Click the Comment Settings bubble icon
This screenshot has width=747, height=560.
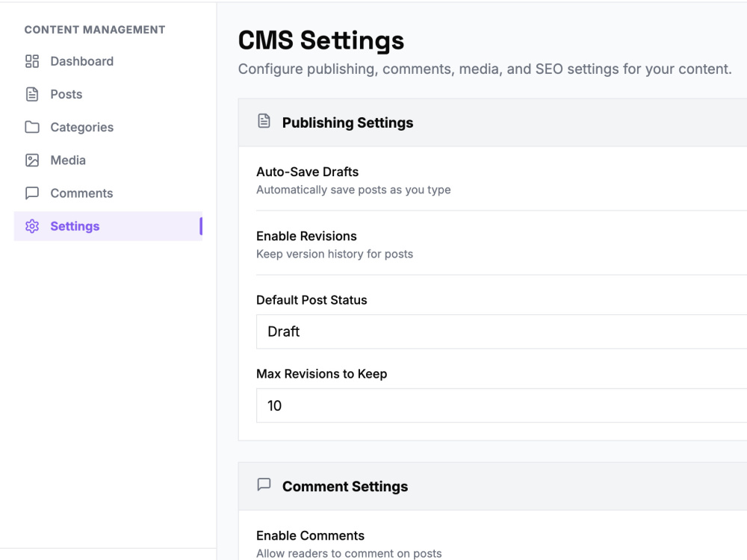point(264,485)
